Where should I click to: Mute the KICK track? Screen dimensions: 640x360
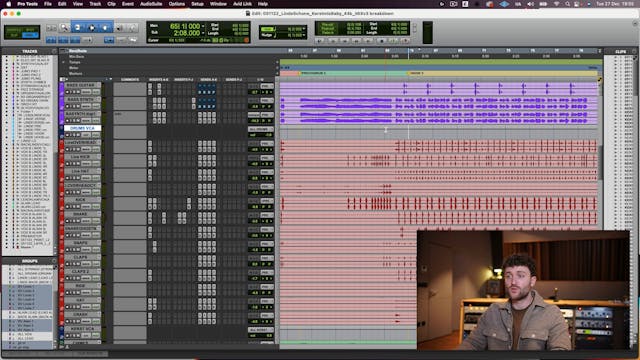pyautogui.click(x=78, y=207)
